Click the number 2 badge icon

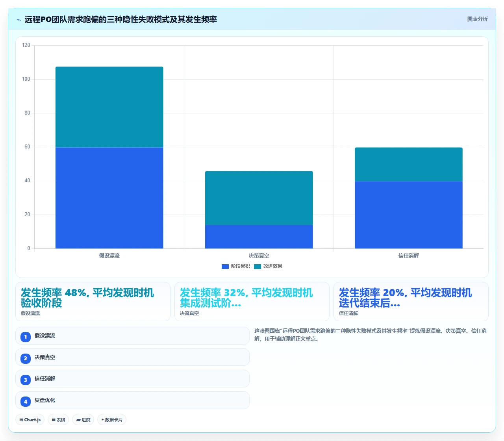(x=26, y=358)
